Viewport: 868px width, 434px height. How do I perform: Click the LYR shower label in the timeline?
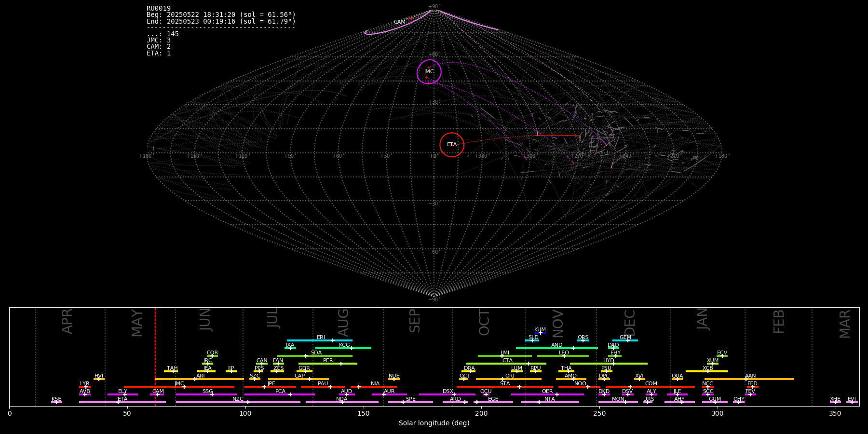coord(85,384)
